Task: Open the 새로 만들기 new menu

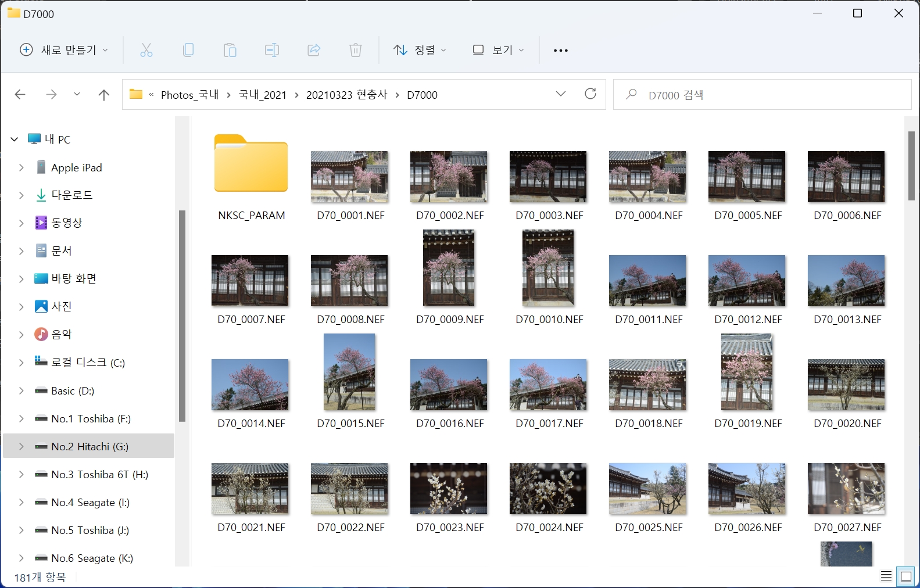Action: (64, 51)
